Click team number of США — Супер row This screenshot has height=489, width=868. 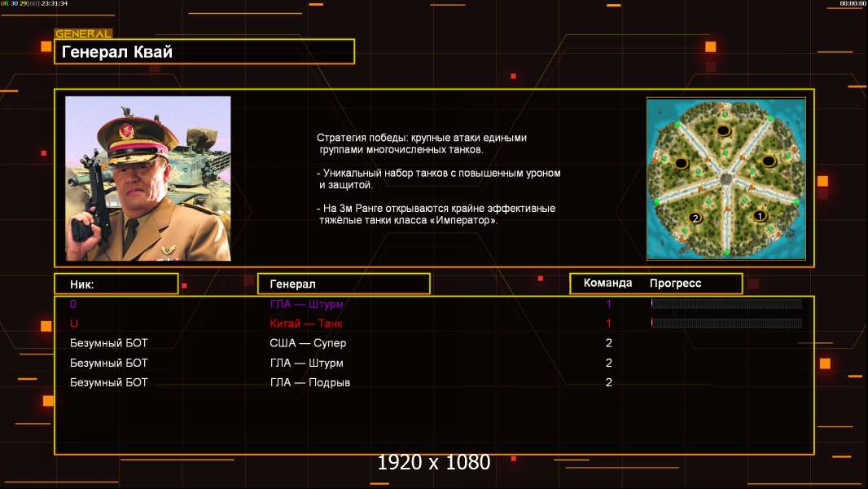point(608,343)
